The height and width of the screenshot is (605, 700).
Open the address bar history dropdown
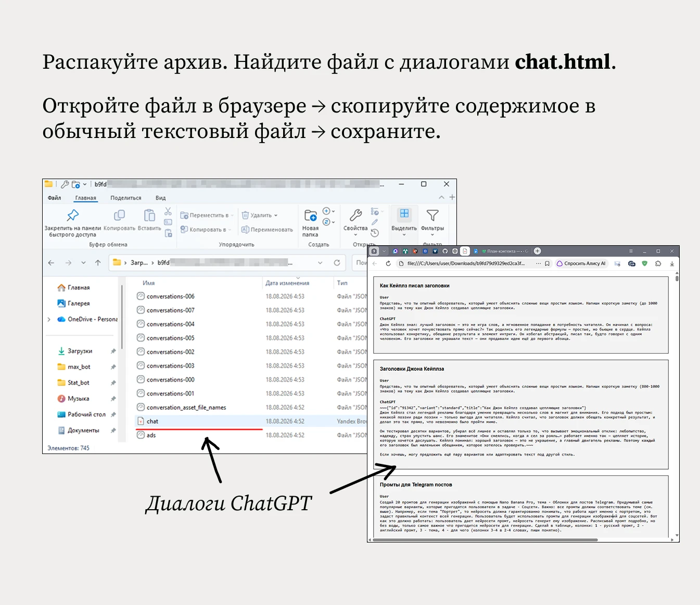coord(320,263)
